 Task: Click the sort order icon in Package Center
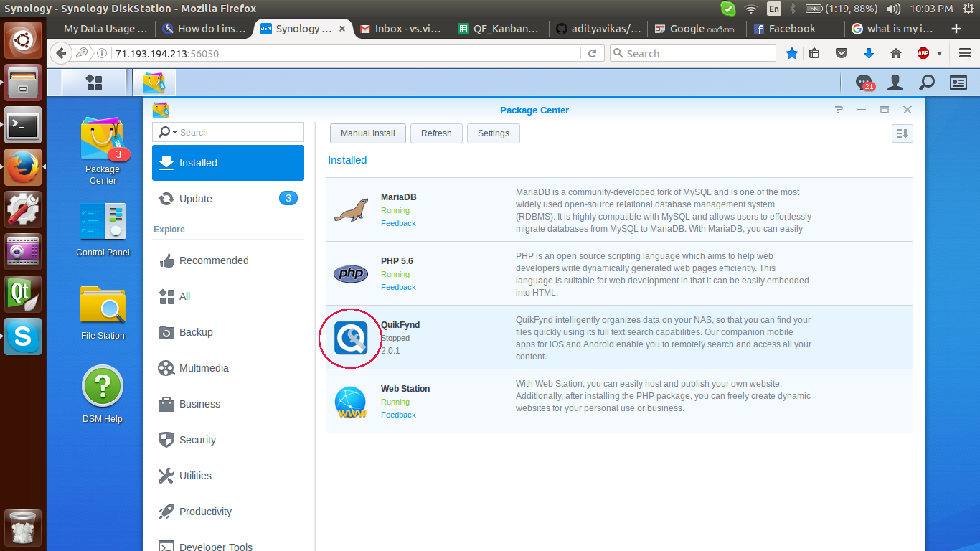click(x=903, y=133)
